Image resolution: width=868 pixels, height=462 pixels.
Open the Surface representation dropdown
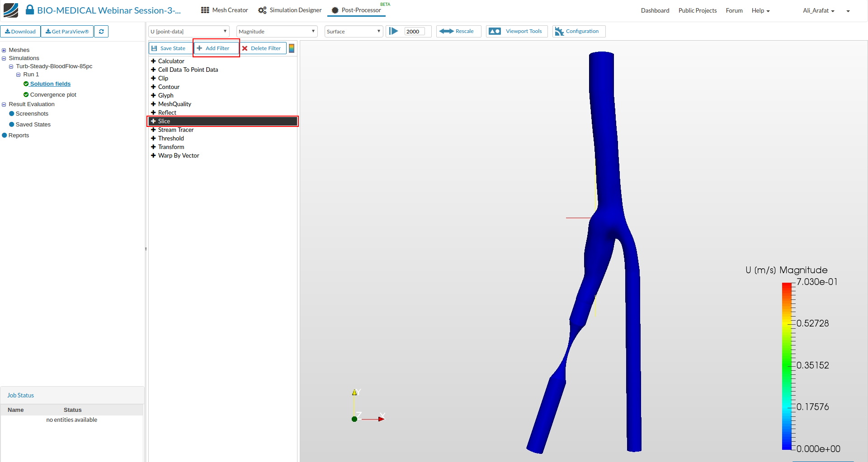[x=354, y=31]
